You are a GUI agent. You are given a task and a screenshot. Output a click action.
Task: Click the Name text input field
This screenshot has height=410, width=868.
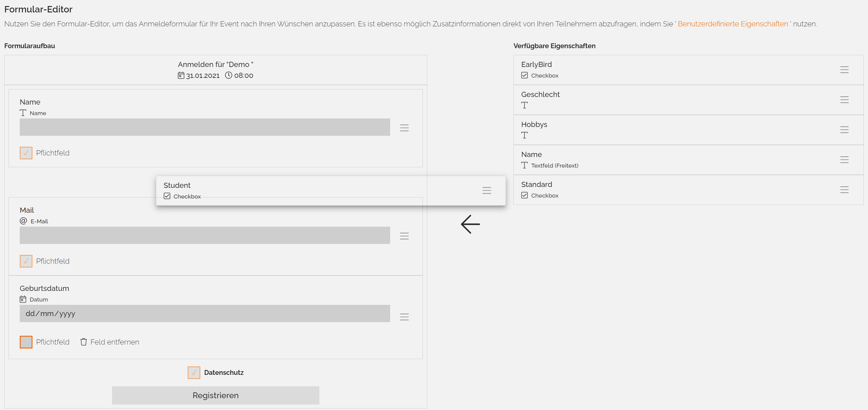coord(205,127)
